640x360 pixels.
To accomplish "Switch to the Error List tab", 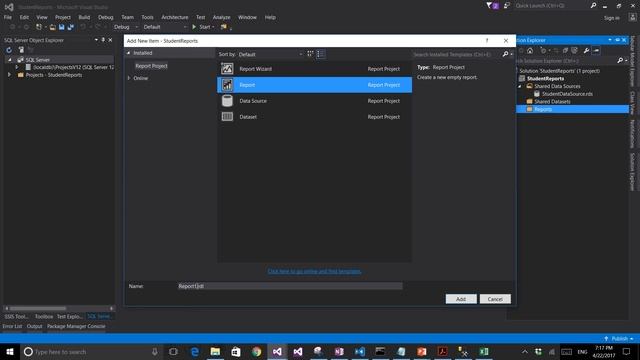I will point(12,326).
